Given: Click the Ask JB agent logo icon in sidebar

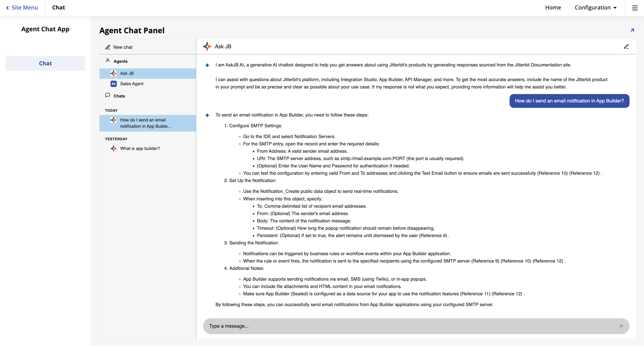Looking at the screenshot, I should [114, 73].
